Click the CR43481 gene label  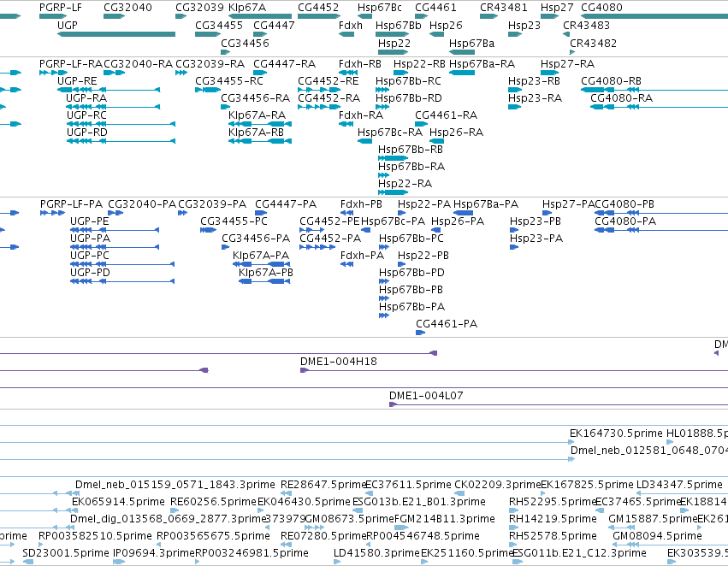pyautogui.click(x=504, y=8)
